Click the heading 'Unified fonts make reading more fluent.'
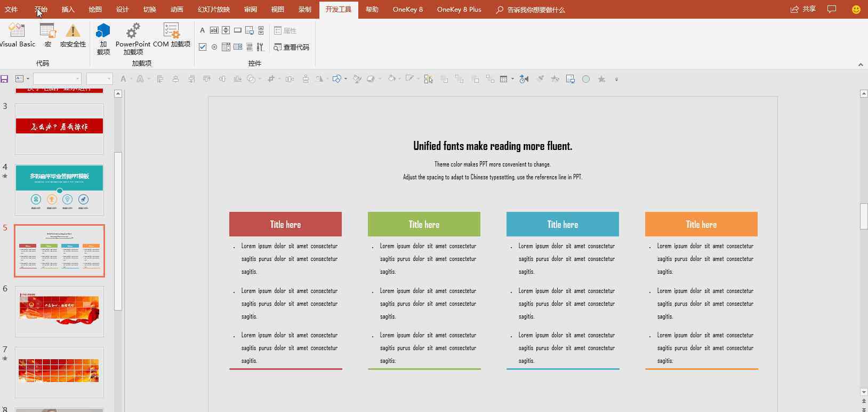 tap(493, 146)
